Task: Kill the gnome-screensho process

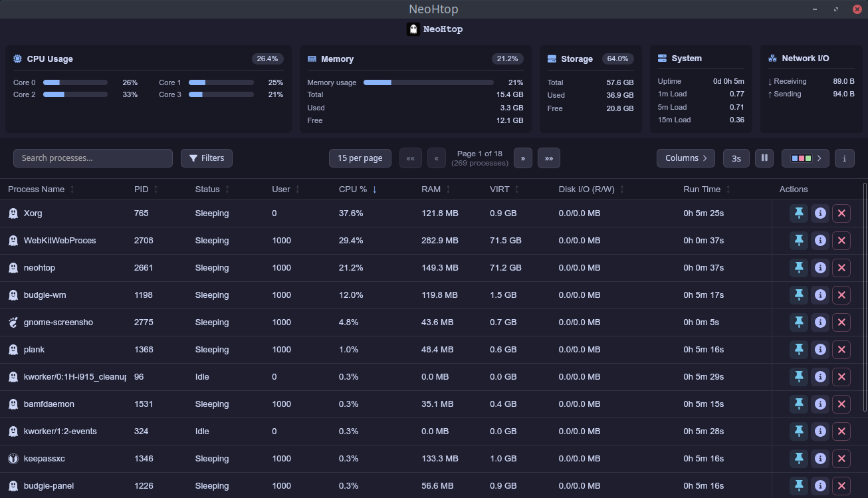Action: tap(841, 322)
